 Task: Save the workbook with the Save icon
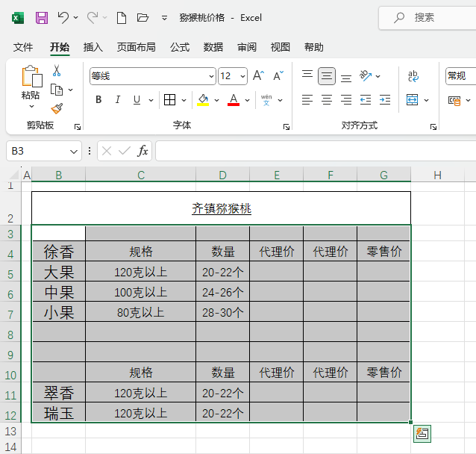tap(42, 18)
